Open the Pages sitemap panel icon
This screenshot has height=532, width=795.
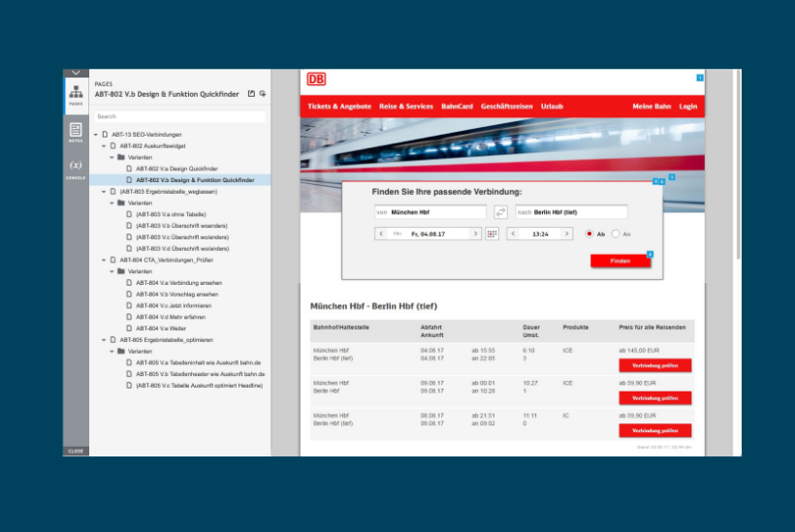[x=76, y=94]
